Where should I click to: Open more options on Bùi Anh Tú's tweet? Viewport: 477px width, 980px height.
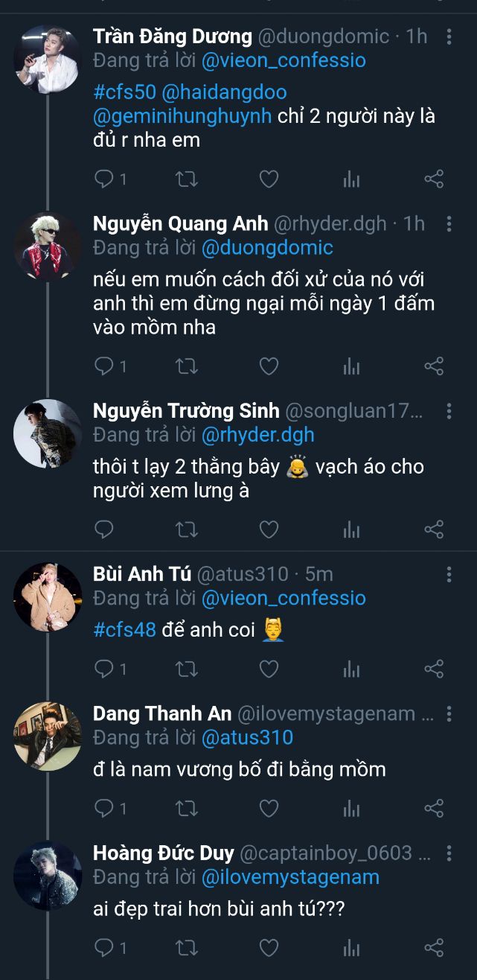pyautogui.click(x=449, y=574)
